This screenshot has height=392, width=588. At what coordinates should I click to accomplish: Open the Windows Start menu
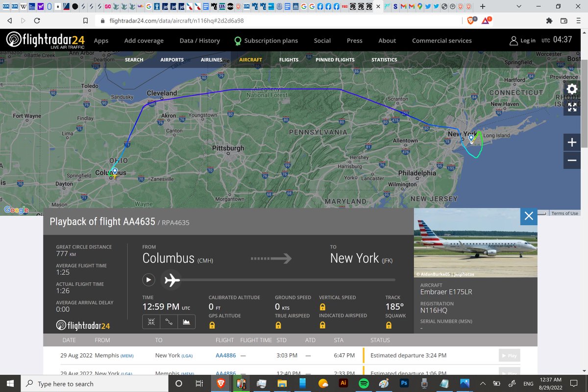(x=10, y=384)
